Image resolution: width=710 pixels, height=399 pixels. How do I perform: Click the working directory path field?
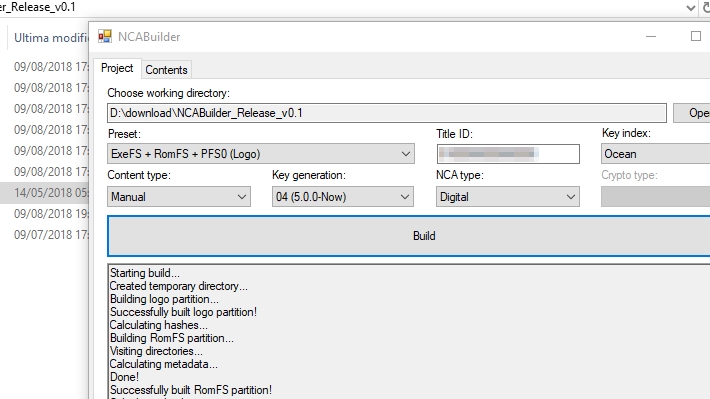coord(387,113)
